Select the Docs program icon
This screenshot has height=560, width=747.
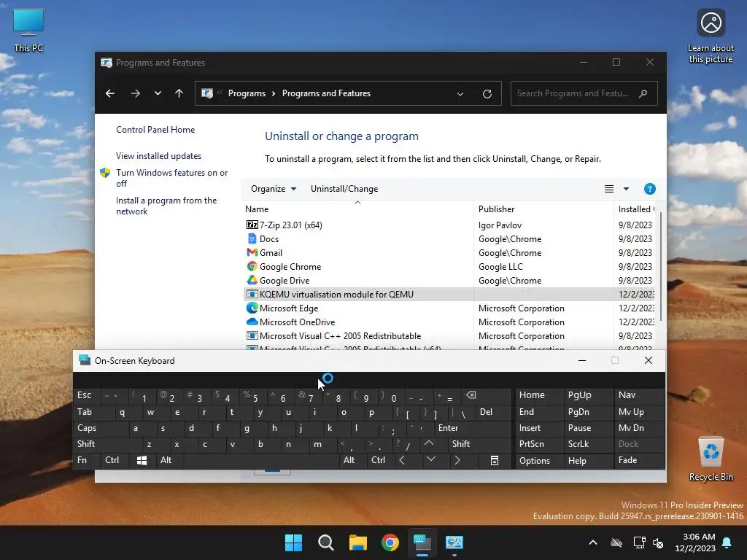click(252, 238)
